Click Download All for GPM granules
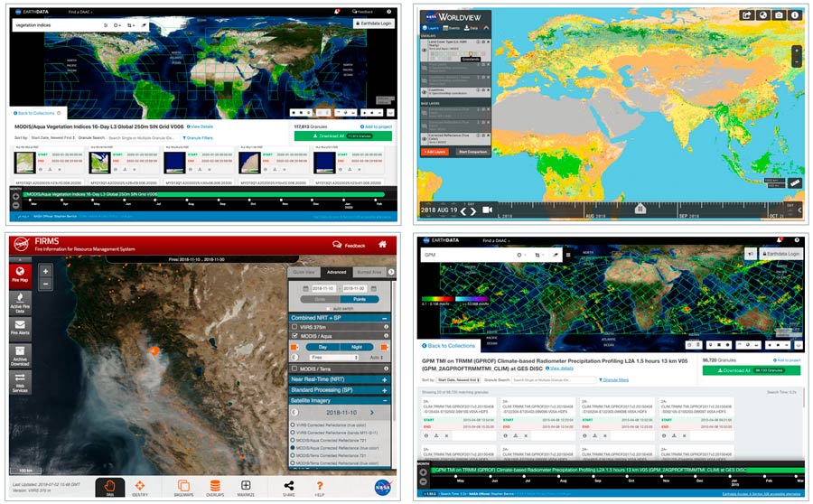Viewport: 813px width, 504px height. [x=752, y=370]
